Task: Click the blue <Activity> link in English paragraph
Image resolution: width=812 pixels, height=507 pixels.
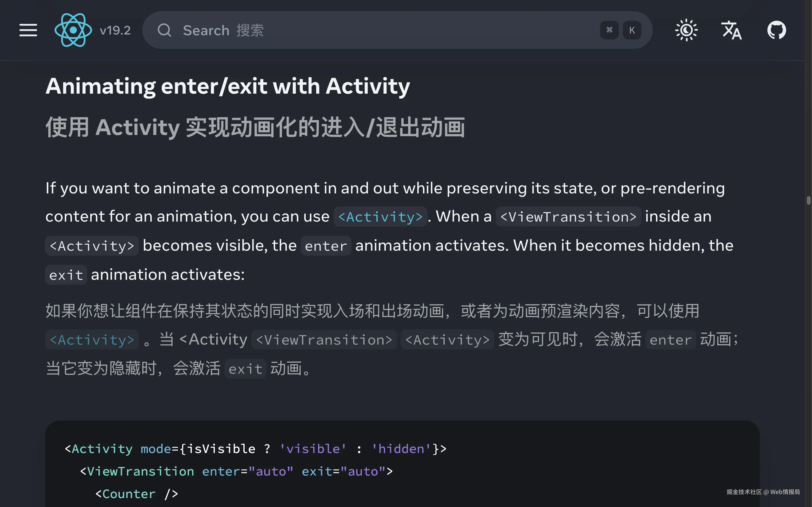Action: tap(380, 217)
